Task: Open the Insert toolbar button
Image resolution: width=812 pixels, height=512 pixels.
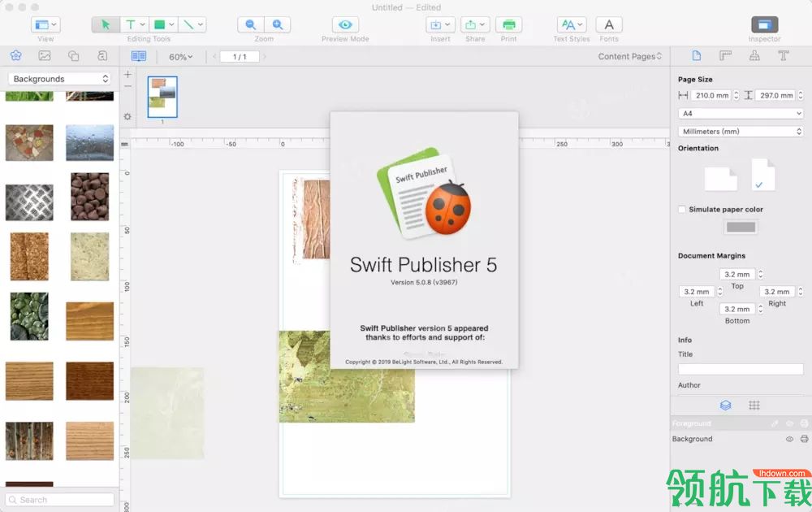Action: point(440,24)
